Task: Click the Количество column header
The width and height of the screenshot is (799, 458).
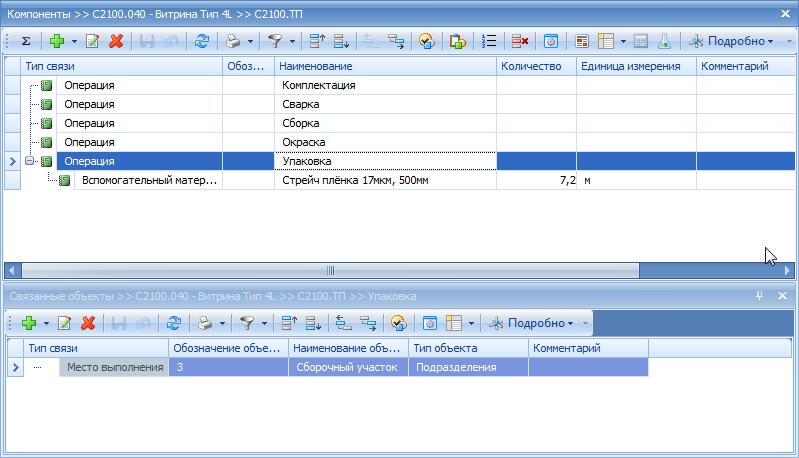Action: [536, 65]
